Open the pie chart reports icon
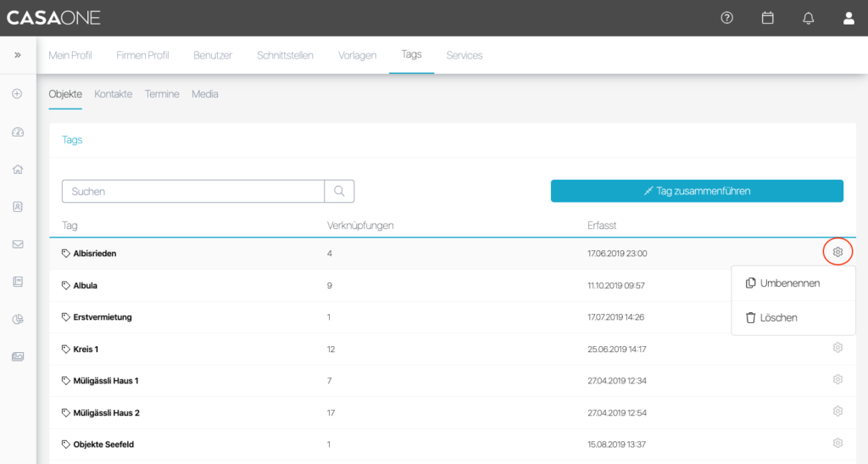 [x=17, y=319]
